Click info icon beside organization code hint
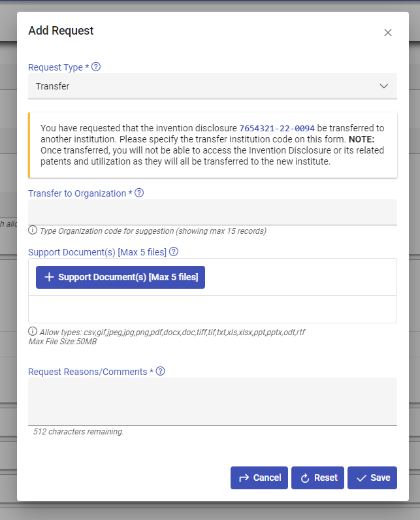The width and height of the screenshot is (420, 520). click(33, 231)
